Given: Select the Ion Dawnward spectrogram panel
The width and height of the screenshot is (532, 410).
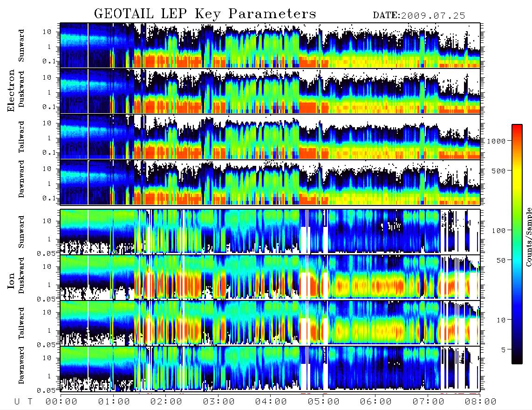Looking at the screenshot, I should point(270,368).
